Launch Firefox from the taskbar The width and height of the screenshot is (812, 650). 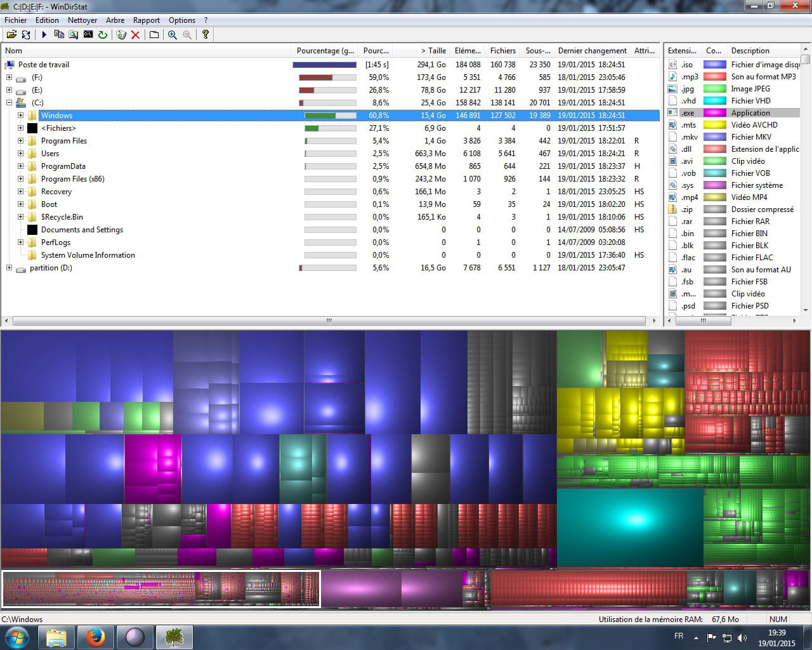(x=96, y=637)
